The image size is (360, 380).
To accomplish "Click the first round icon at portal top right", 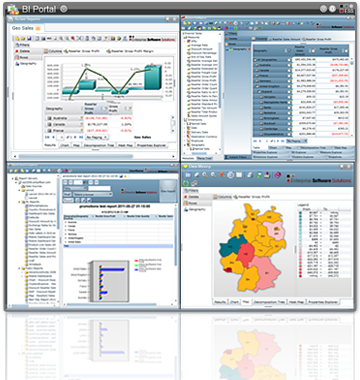I will [323, 9].
